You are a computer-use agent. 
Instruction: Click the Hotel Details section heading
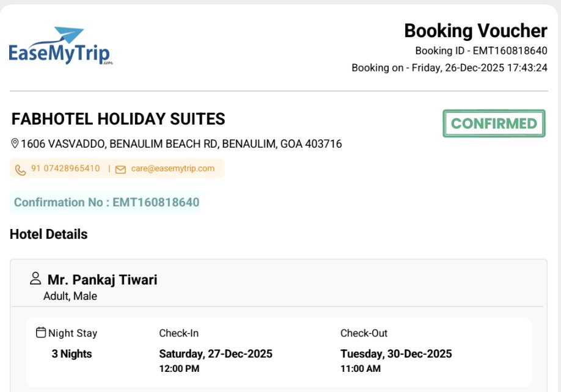point(49,234)
